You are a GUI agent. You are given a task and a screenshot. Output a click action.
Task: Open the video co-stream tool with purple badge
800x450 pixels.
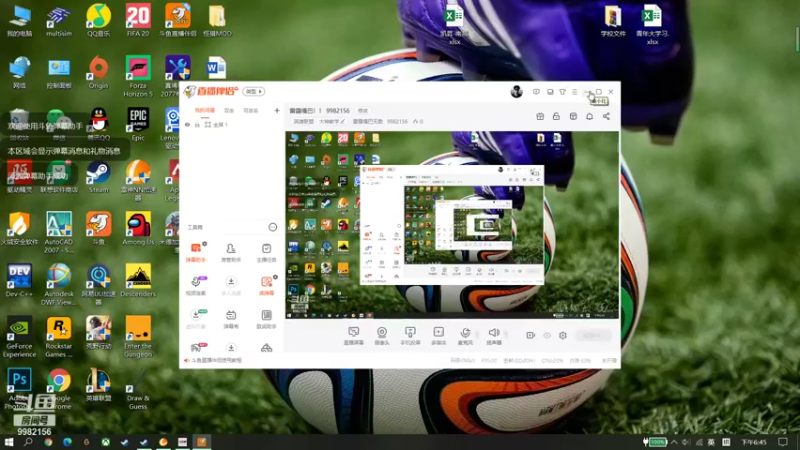tap(195, 286)
